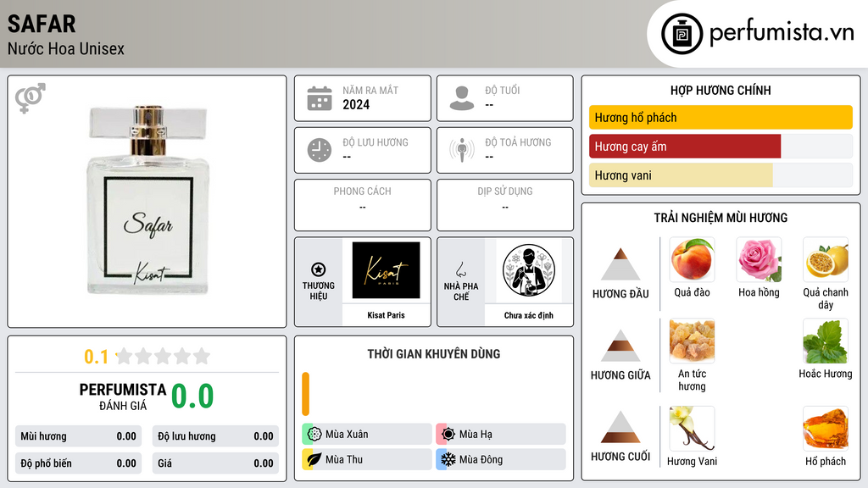Open the Kisat Paris brand logo
Viewport: 868px width, 488px height.
[386, 270]
